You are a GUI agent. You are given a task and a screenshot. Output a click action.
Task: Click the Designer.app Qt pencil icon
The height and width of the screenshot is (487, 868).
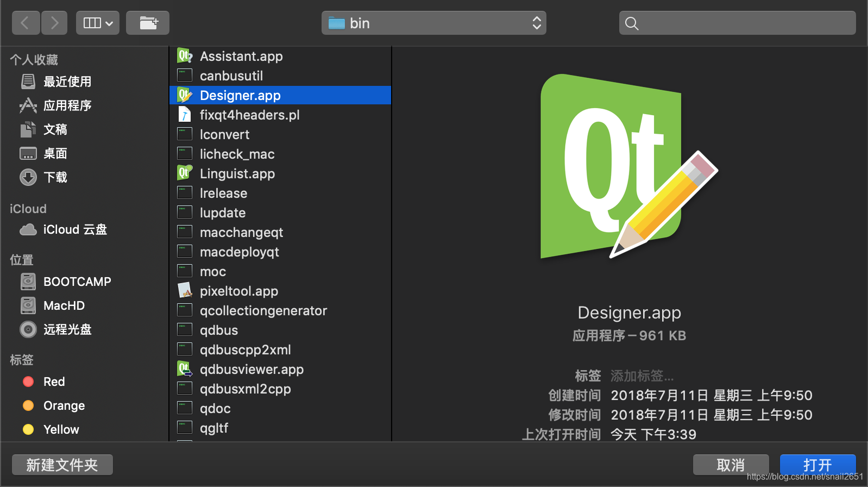[185, 95]
